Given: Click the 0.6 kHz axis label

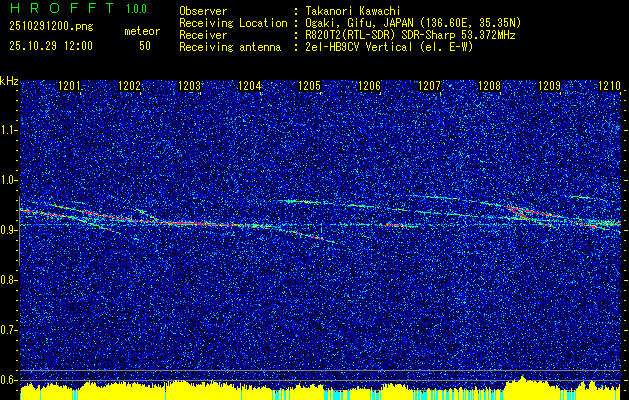Looking at the screenshot, I should [x=8, y=380].
